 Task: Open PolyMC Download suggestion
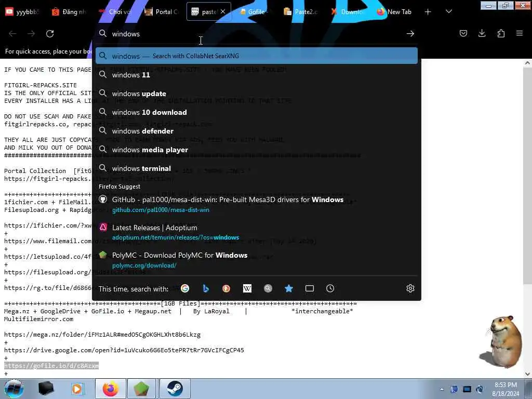coord(257,260)
